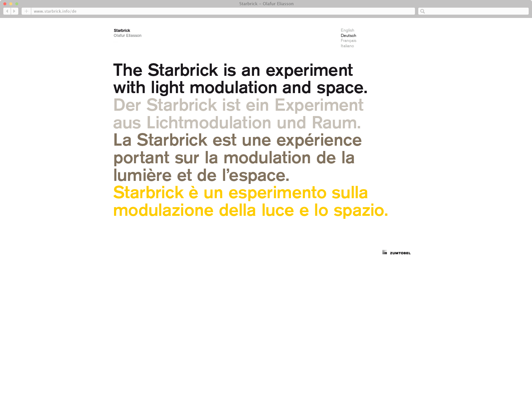Viewport: 532px width, 407px height.
Task: Focus the URL bar showing www.starbrick.info/de
Action: 223,11
